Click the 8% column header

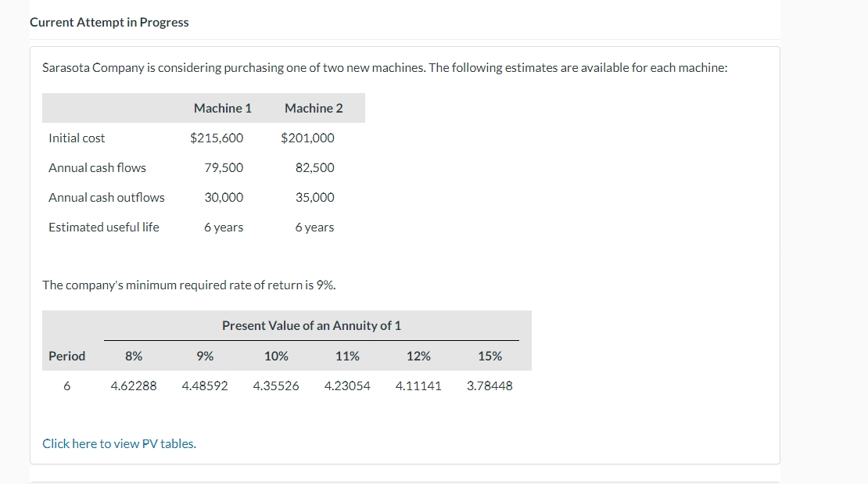pyautogui.click(x=134, y=356)
